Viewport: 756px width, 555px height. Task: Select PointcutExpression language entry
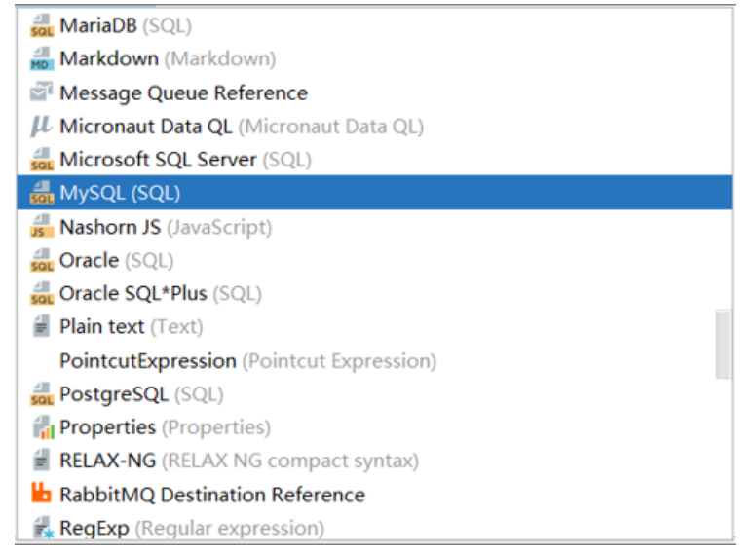point(246,361)
